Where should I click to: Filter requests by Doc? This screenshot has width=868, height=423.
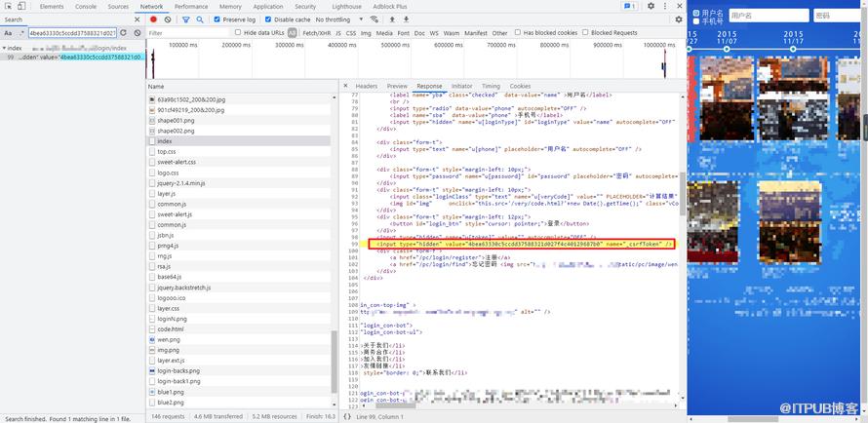point(419,33)
